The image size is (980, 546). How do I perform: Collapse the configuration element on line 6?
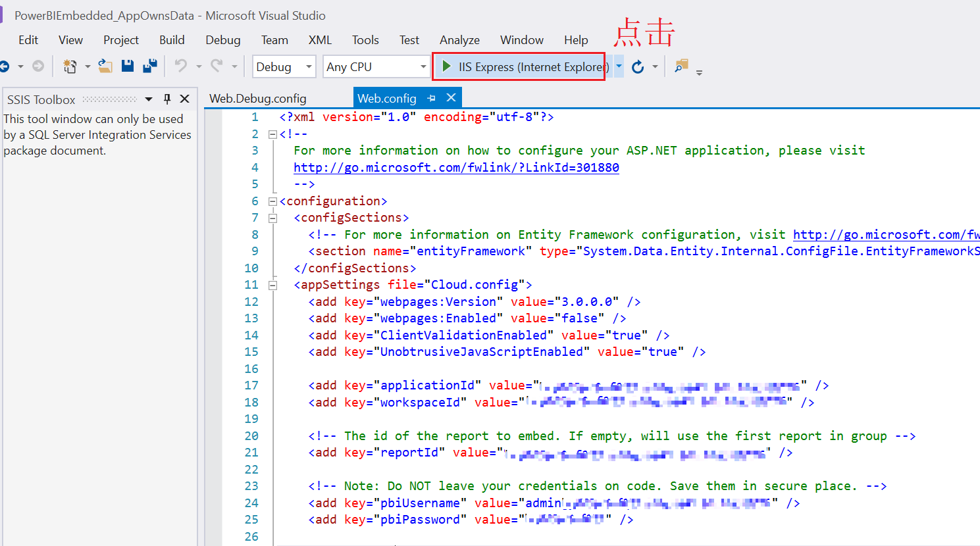tap(272, 201)
